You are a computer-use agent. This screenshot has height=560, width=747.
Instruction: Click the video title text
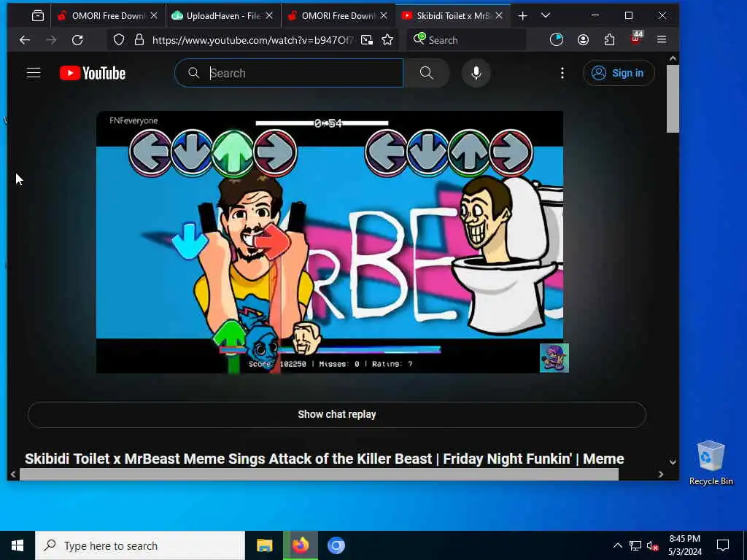click(x=324, y=459)
